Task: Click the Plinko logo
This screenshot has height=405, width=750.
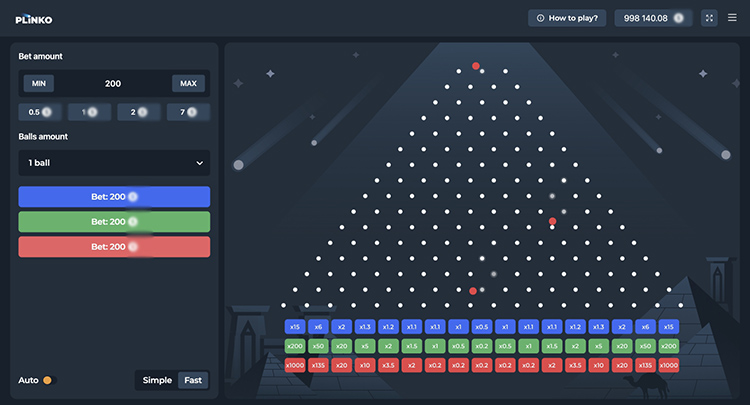Action: [34, 18]
